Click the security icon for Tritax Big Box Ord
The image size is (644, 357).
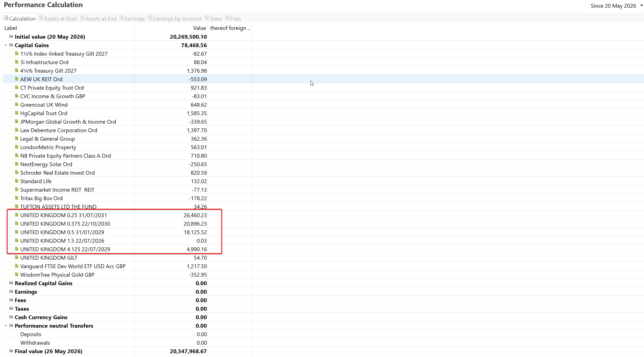click(x=17, y=198)
